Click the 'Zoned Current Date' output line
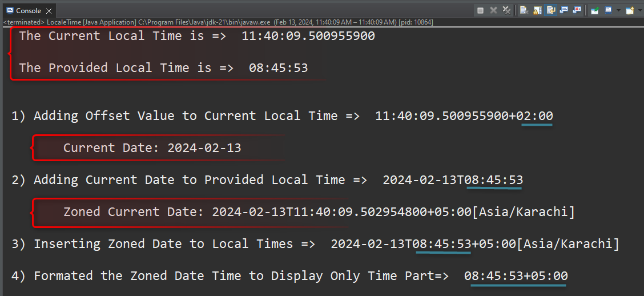644x296 pixels. pyautogui.click(x=319, y=212)
